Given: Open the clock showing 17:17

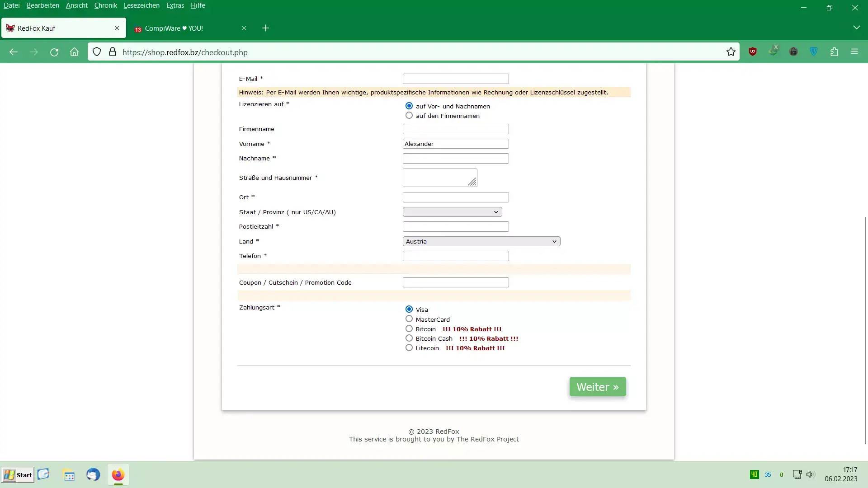Looking at the screenshot, I should [841, 474].
